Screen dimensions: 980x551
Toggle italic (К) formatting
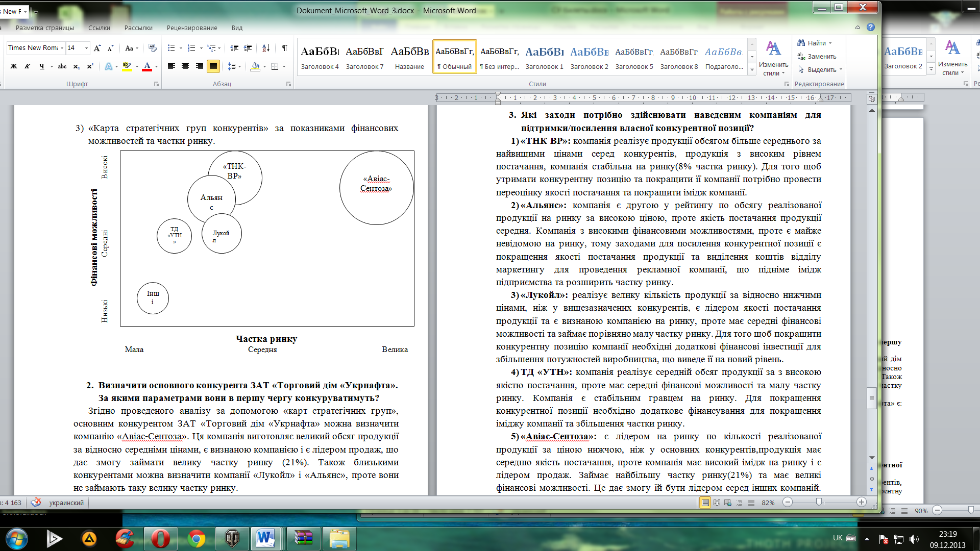[28, 66]
